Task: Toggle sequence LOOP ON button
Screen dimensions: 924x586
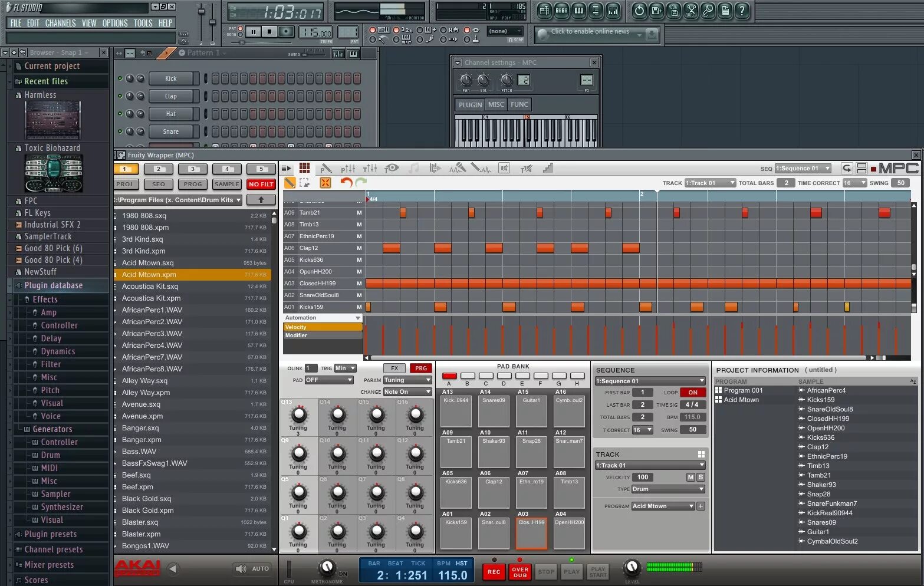Action: click(x=693, y=392)
